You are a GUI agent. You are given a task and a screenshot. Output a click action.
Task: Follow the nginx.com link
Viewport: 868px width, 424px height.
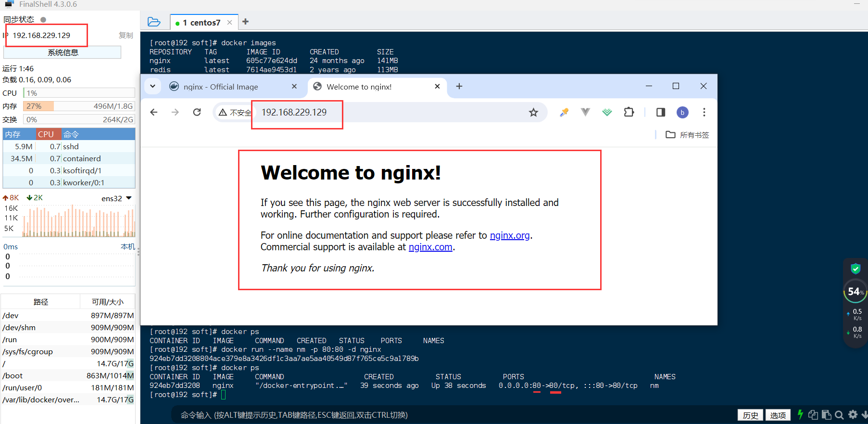(x=430, y=247)
